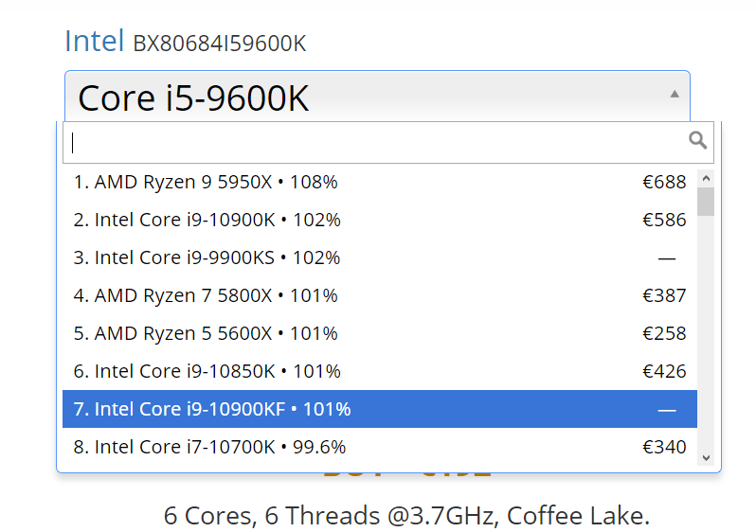Select AMD Ryzen 7 5800X option
Image resolution: width=756 pixels, height=532 pixels.
point(380,295)
